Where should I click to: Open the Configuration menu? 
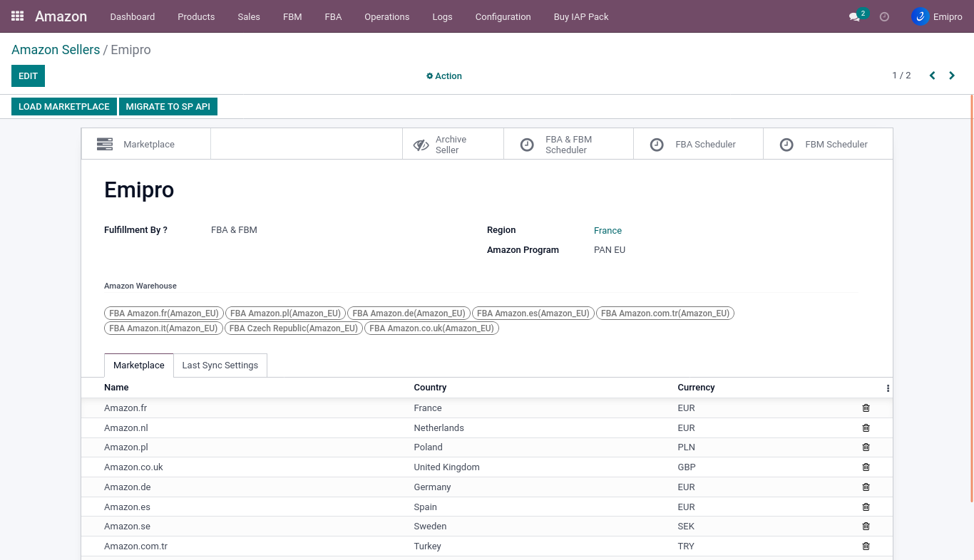pos(503,16)
